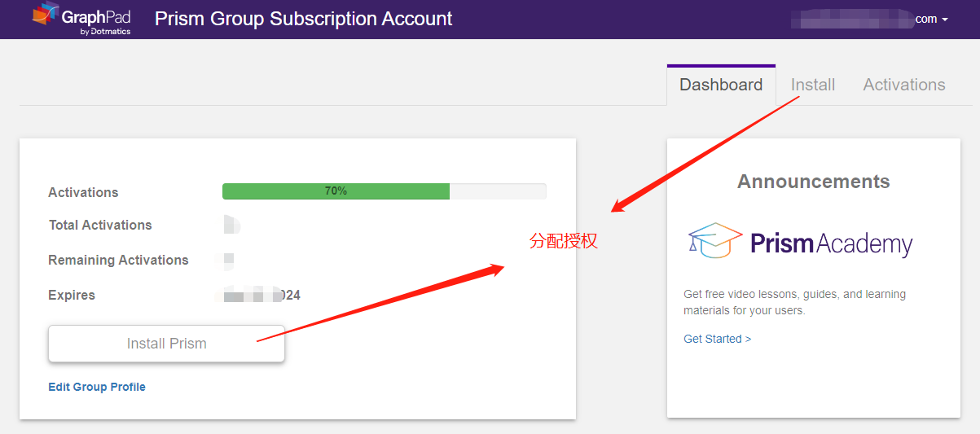
Task: Click the Expires label
Action: pos(72,295)
